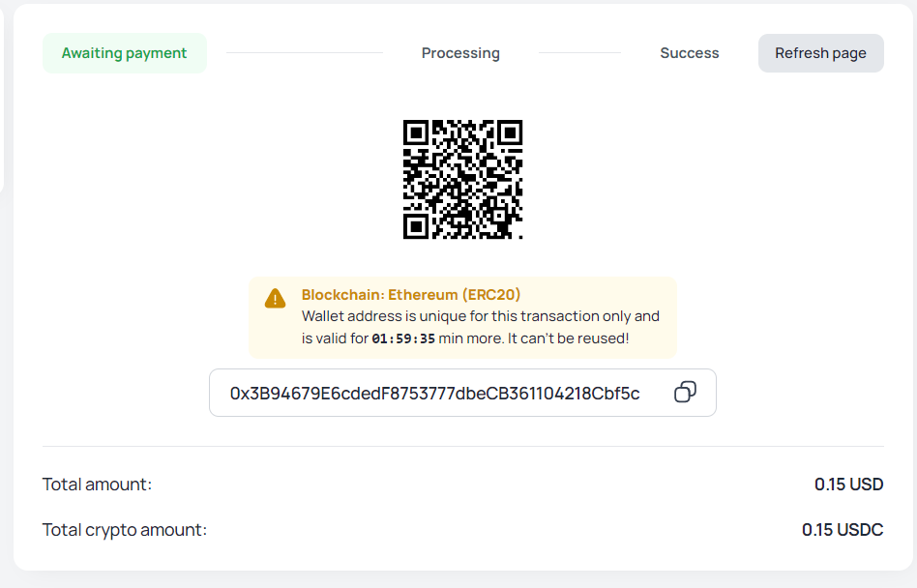Select the Awaiting payment step
Viewport: 917px width, 588px height.
click(x=124, y=53)
